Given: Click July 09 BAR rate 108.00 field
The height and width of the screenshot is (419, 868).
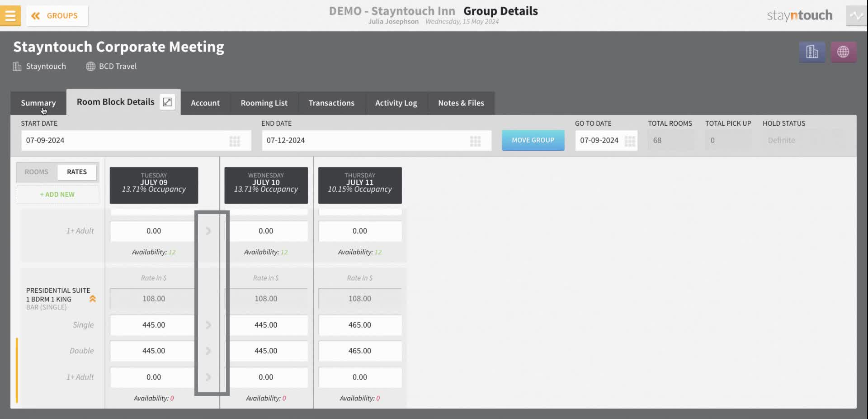Looking at the screenshot, I should 154,299.
